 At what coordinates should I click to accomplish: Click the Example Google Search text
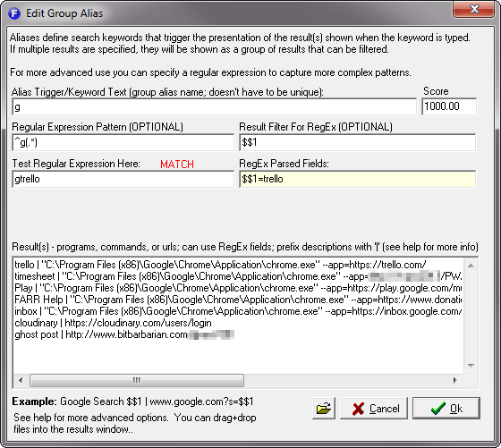tap(132, 402)
